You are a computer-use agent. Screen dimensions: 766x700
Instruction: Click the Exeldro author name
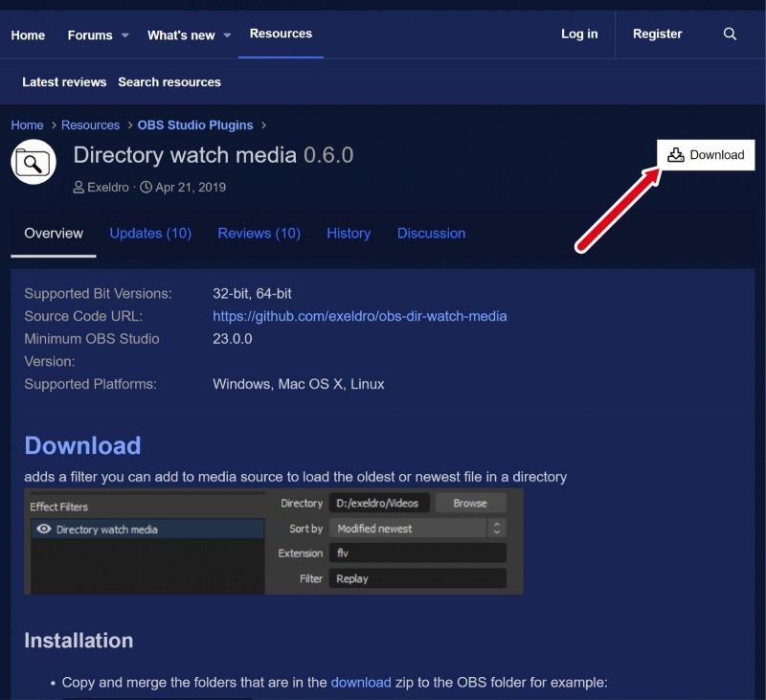pos(108,187)
